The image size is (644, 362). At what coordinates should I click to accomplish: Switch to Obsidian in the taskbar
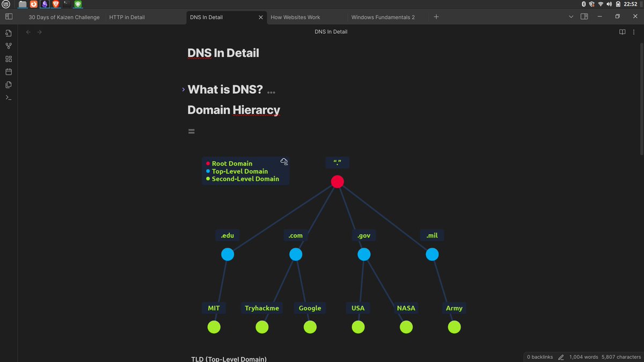click(x=45, y=4)
